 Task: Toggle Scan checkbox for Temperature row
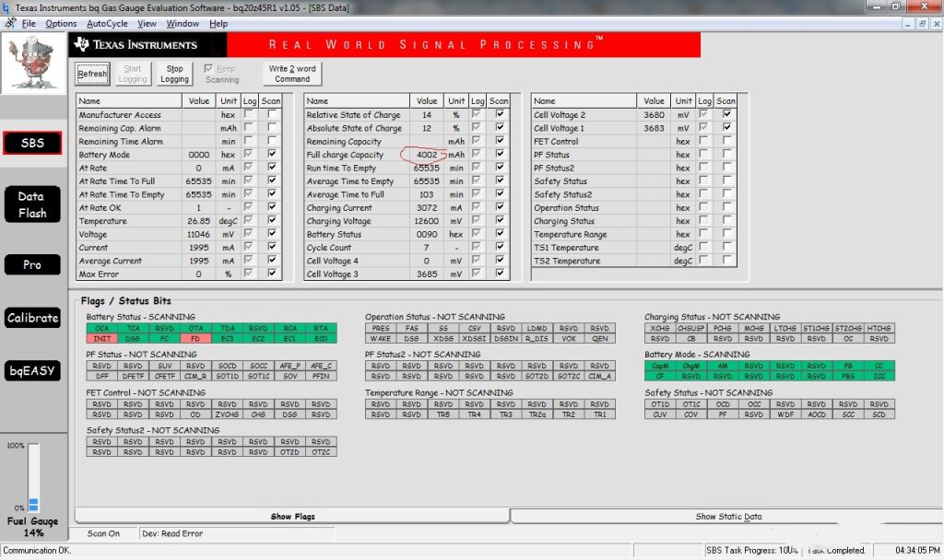tap(272, 219)
